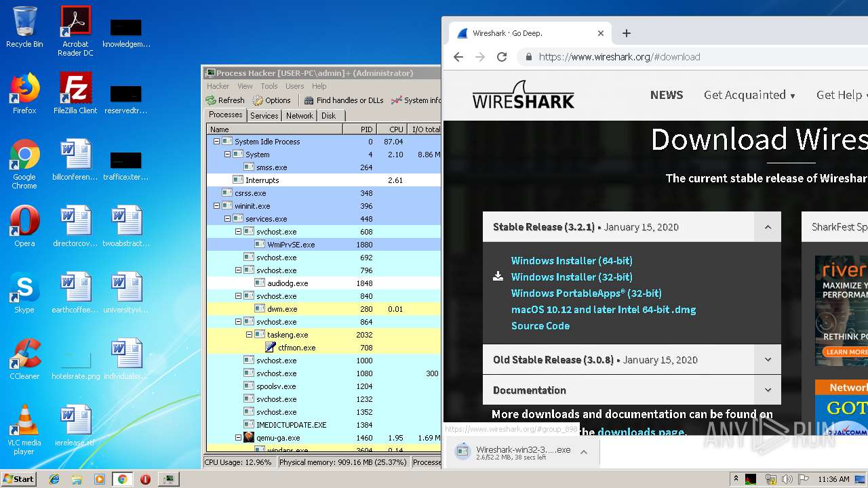Select the CCleaner desktop icon
This screenshot has height=488, width=868.
pyautogui.click(x=24, y=359)
